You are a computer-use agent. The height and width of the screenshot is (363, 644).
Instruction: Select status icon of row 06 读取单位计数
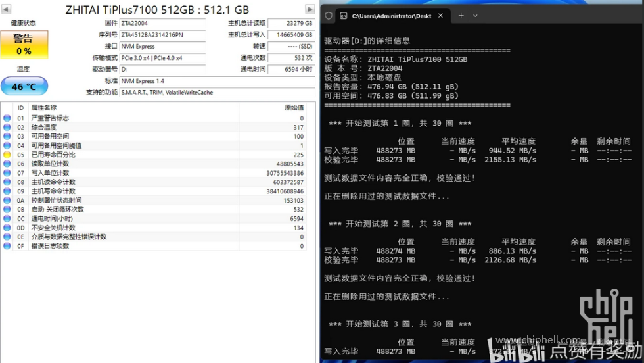7,164
